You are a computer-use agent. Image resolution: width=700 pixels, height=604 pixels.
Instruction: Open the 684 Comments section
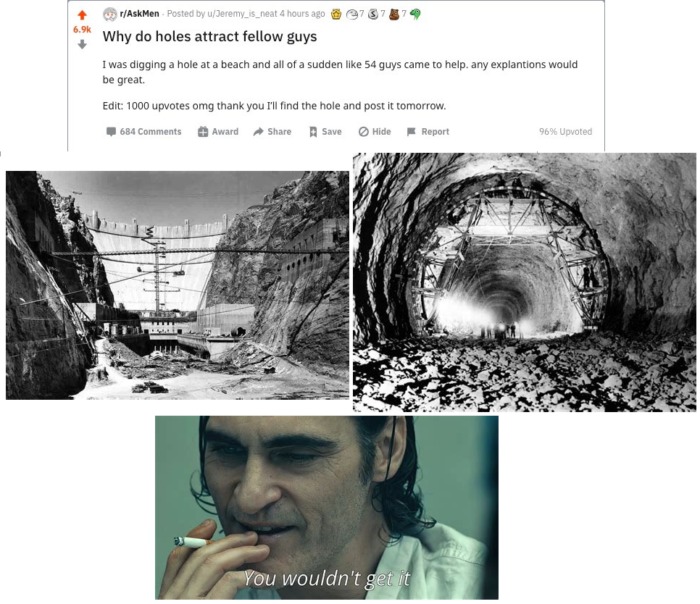point(143,132)
